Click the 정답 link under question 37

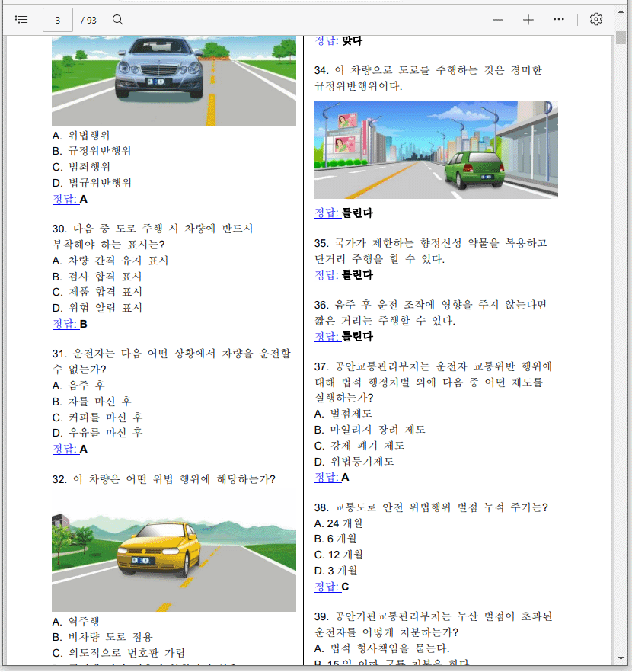327,477
